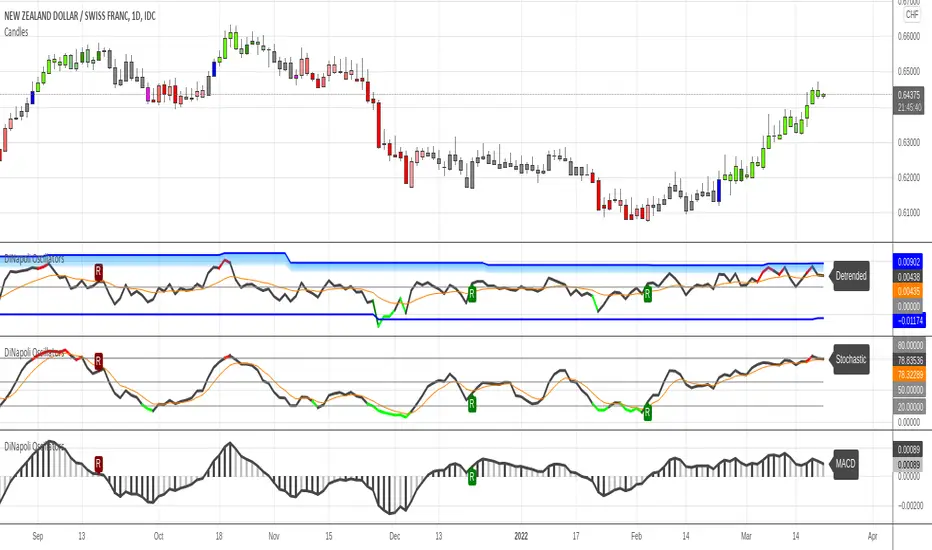
Task: Click the red R marker in Stochastic pane
Action: click(x=98, y=360)
